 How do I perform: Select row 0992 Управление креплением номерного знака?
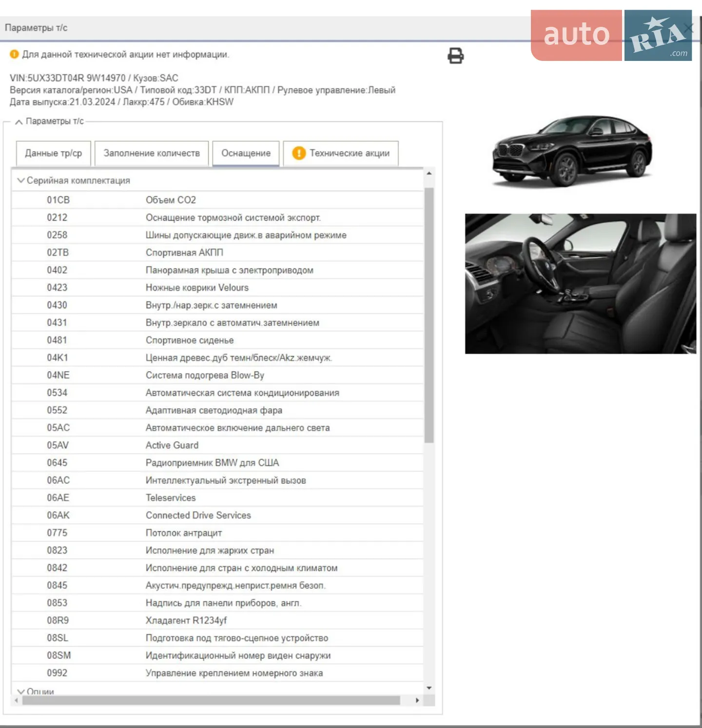(x=217, y=673)
